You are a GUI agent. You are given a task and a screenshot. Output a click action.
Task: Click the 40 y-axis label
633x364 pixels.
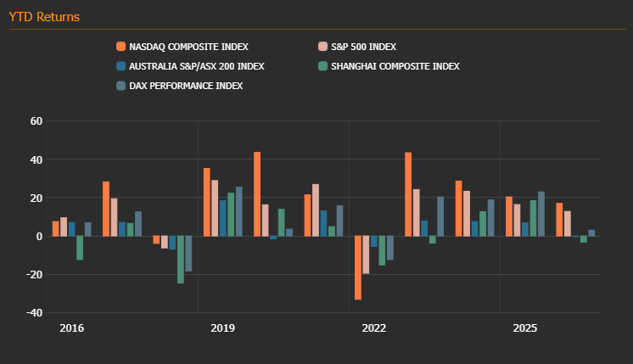coord(36,160)
